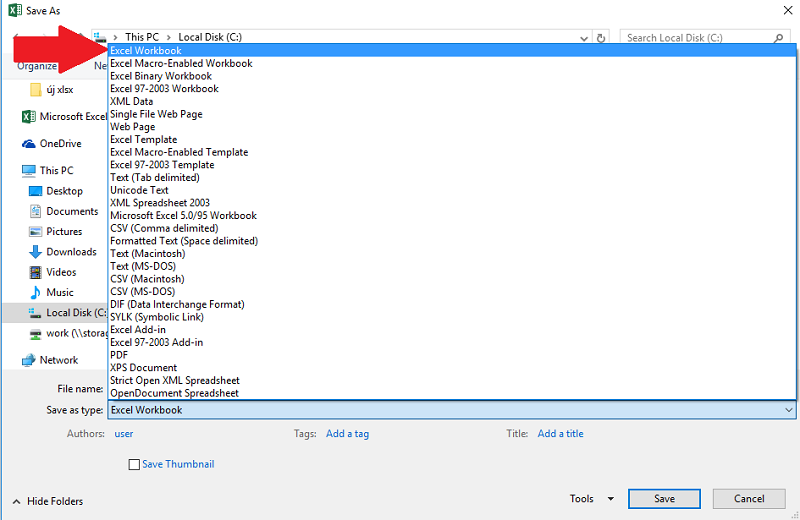Click the Refresh icon beside address bar

click(x=600, y=38)
